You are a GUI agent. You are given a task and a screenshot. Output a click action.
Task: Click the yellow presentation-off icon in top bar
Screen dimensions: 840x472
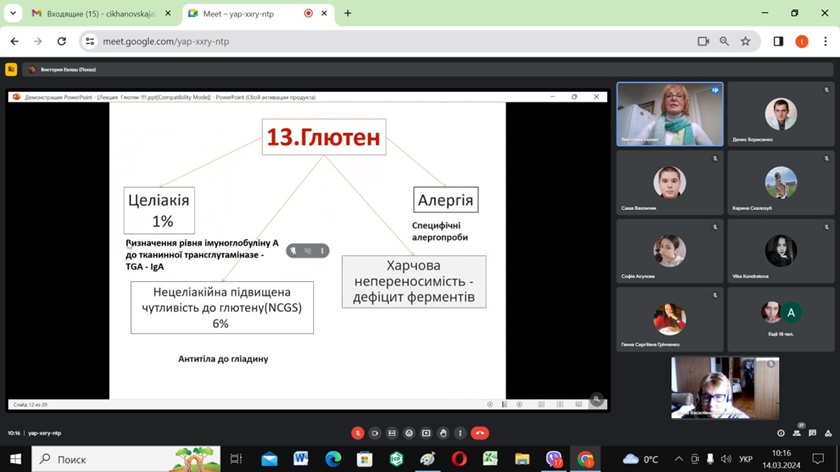point(11,69)
